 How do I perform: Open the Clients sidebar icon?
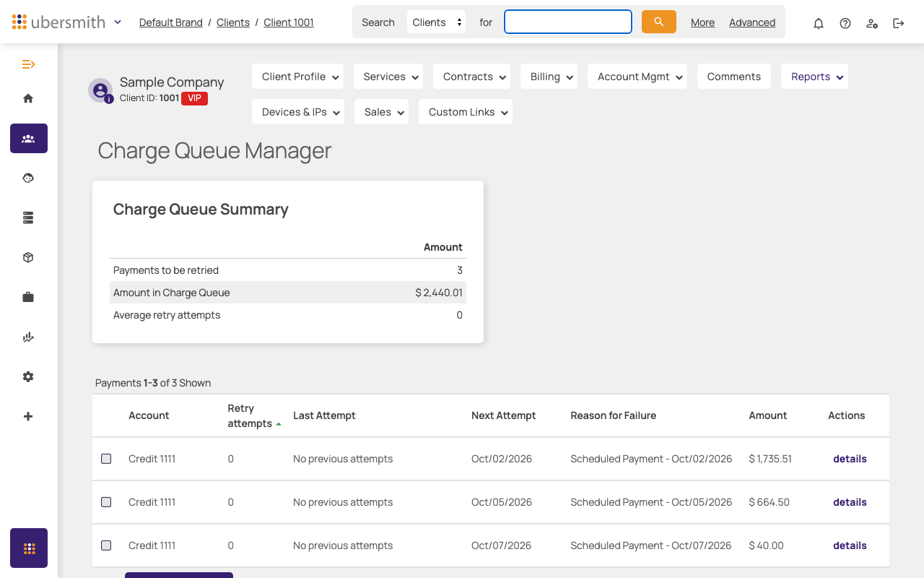[29, 138]
